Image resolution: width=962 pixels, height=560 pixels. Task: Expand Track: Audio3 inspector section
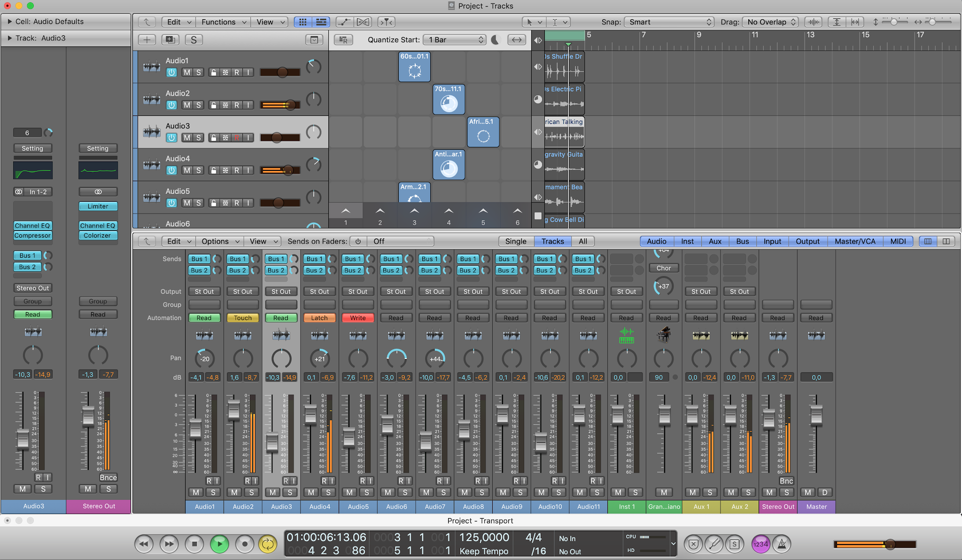click(9, 38)
